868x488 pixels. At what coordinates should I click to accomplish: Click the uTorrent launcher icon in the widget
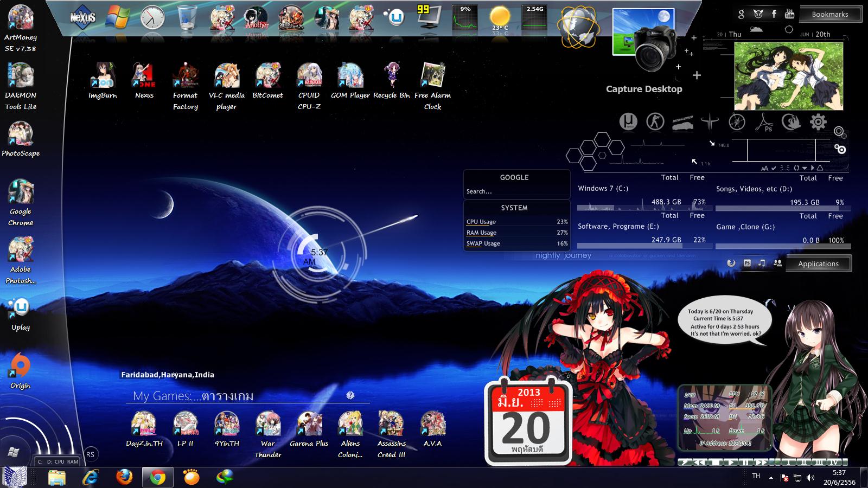pyautogui.click(x=628, y=122)
